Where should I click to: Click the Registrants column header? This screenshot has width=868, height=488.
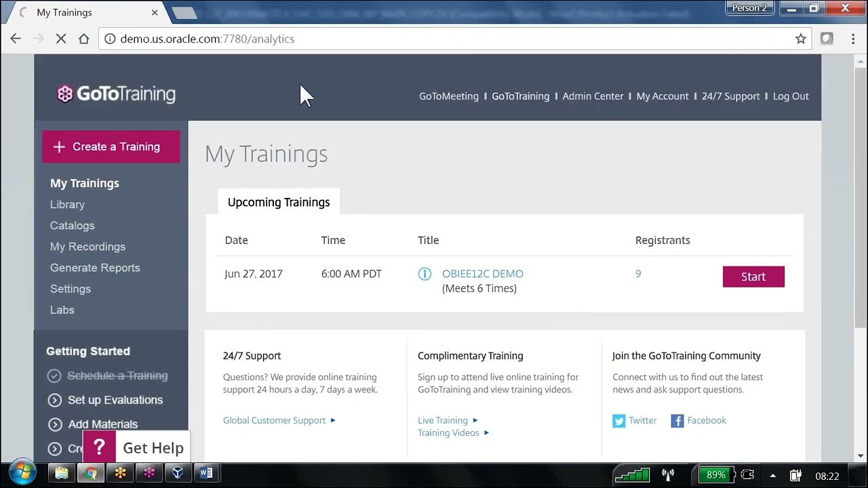click(x=663, y=240)
